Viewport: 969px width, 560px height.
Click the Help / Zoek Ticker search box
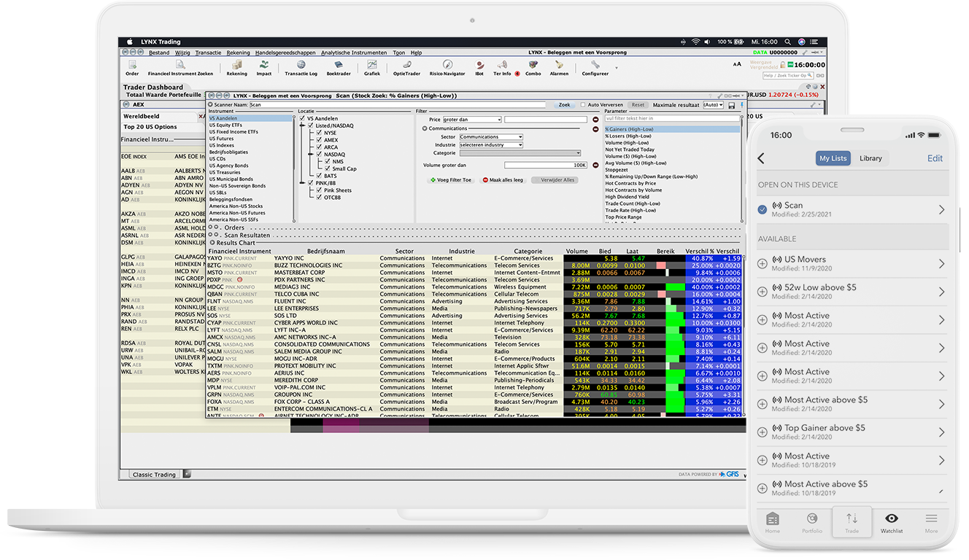pyautogui.click(x=788, y=75)
